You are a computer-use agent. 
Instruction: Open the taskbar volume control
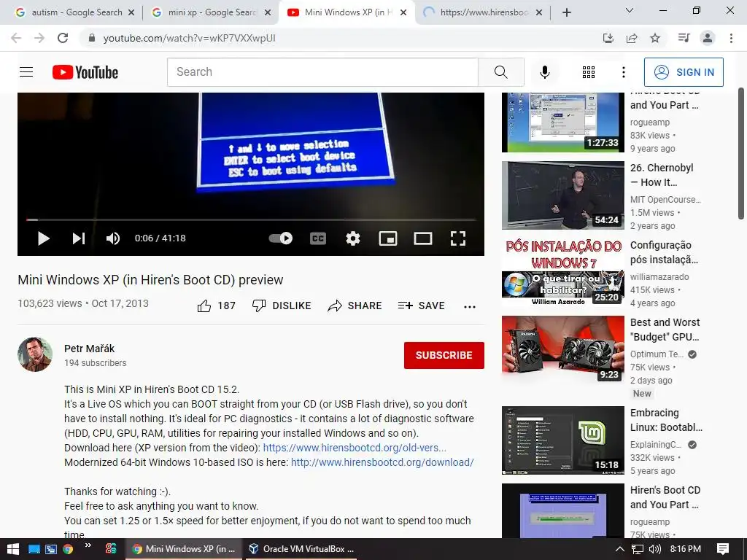coord(655,549)
